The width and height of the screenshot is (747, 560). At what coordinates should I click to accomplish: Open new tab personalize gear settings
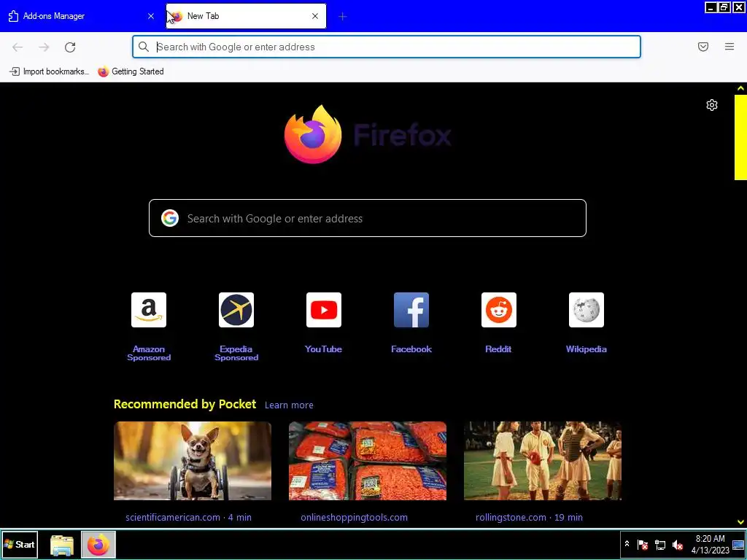(712, 105)
